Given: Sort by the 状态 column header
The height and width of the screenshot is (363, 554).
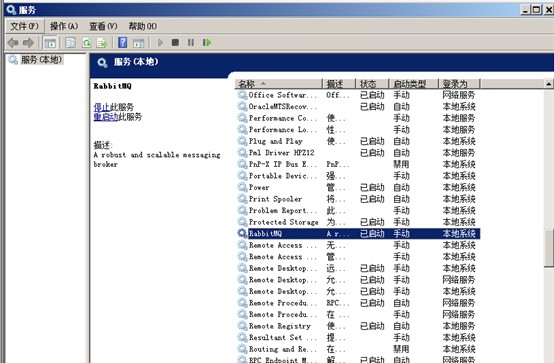Looking at the screenshot, I should [x=372, y=84].
